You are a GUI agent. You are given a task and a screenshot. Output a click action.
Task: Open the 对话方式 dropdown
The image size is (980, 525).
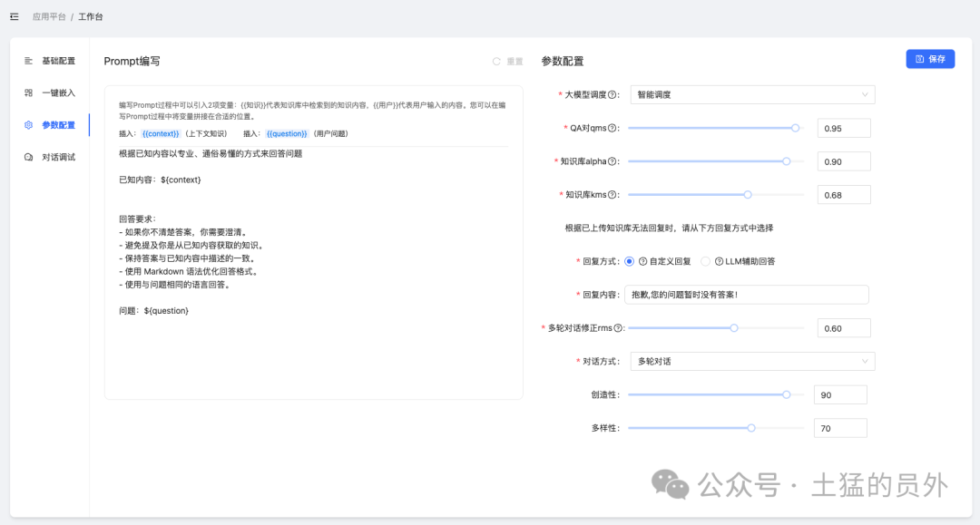click(752, 362)
